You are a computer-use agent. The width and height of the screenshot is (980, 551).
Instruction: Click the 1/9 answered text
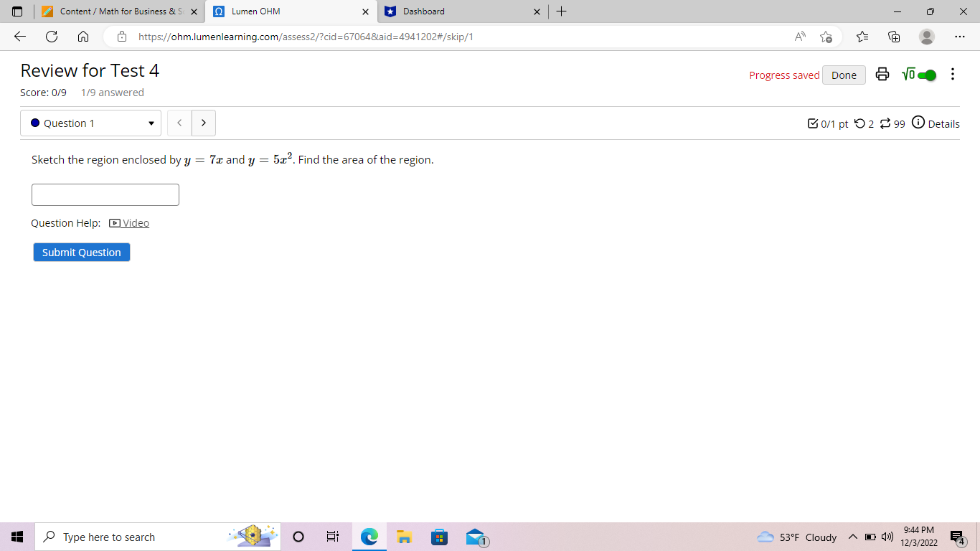(x=113, y=93)
